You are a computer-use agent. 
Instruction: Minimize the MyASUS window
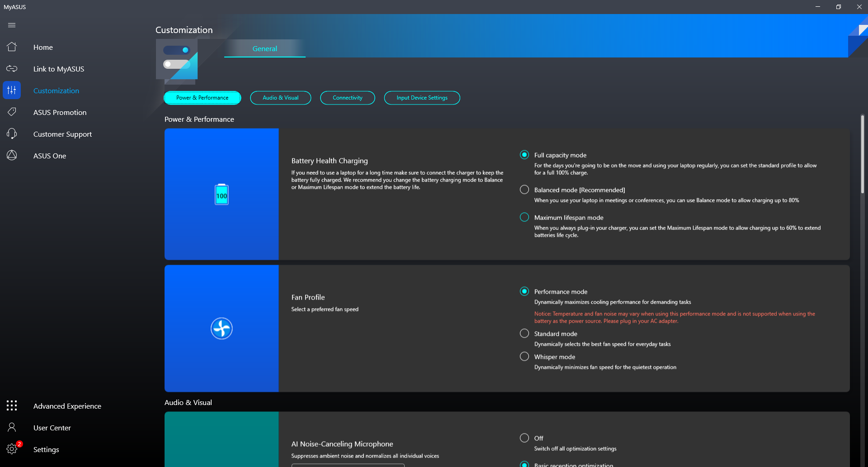[818, 7]
